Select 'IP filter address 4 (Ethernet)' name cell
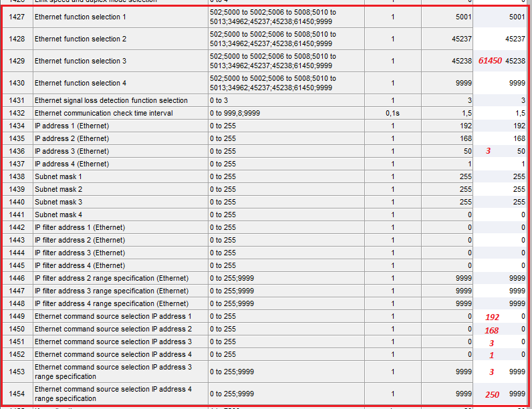 [x=120, y=265]
